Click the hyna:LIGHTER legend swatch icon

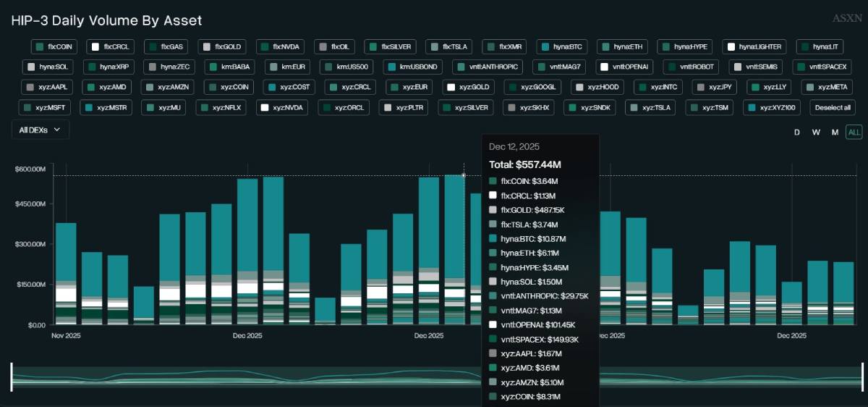(732, 47)
